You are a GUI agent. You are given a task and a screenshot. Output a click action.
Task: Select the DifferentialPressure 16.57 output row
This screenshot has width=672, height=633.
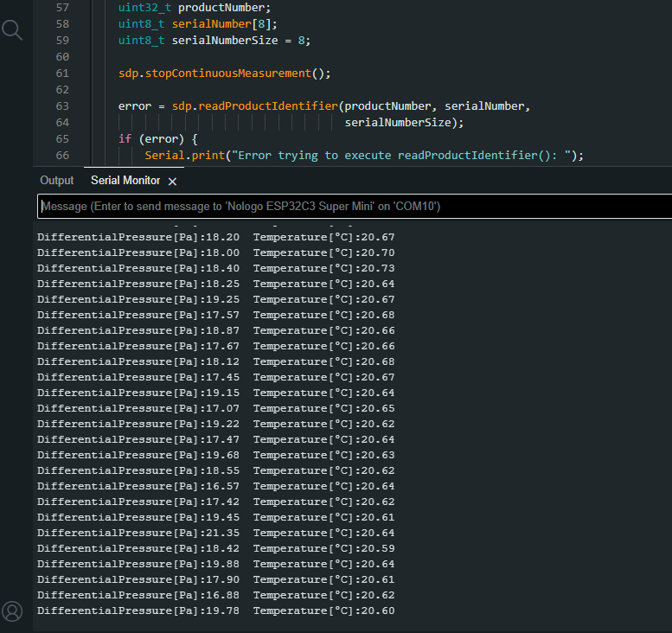(215, 486)
